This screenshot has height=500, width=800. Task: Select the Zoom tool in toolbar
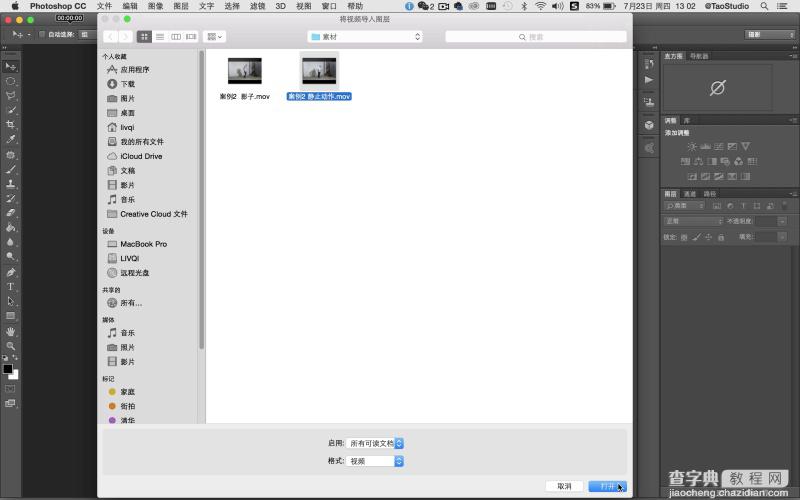(x=10, y=346)
